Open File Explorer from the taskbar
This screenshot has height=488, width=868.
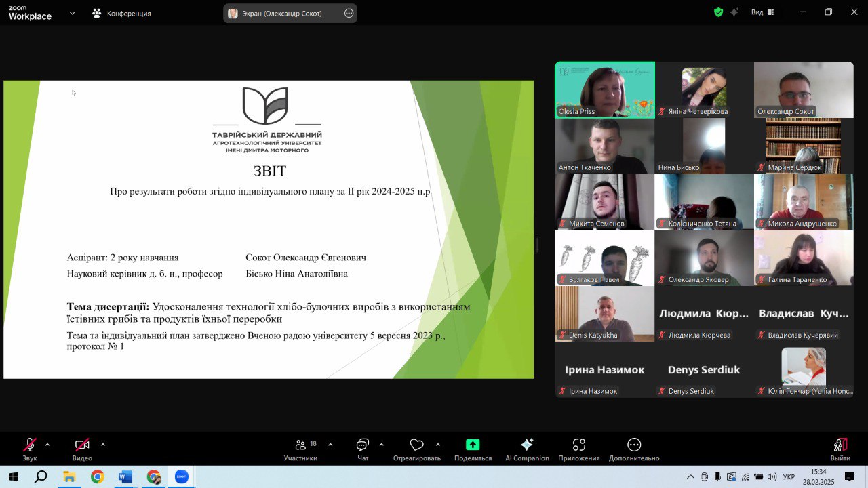click(69, 477)
